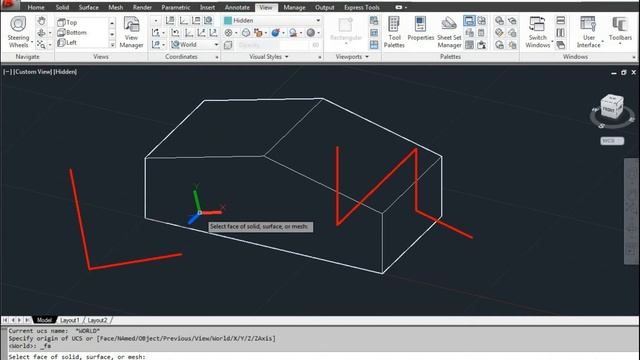Choose the Left view

point(67,42)
